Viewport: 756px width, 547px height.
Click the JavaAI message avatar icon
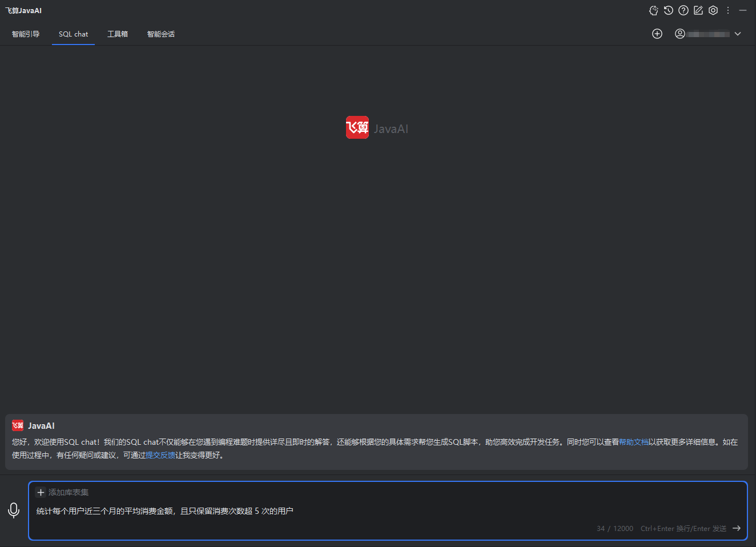[18, 425]
